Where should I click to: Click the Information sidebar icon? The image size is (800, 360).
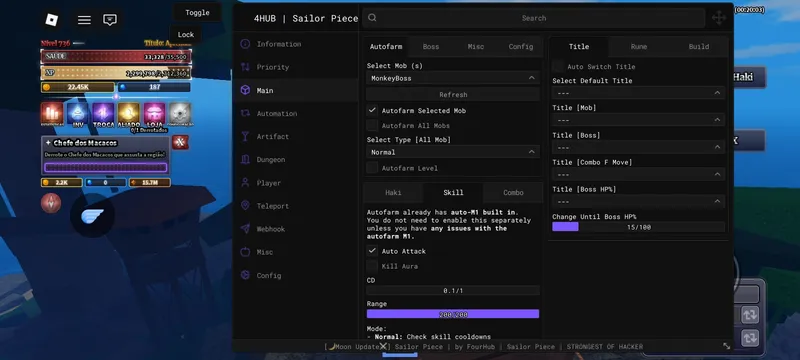pos(245,44)
